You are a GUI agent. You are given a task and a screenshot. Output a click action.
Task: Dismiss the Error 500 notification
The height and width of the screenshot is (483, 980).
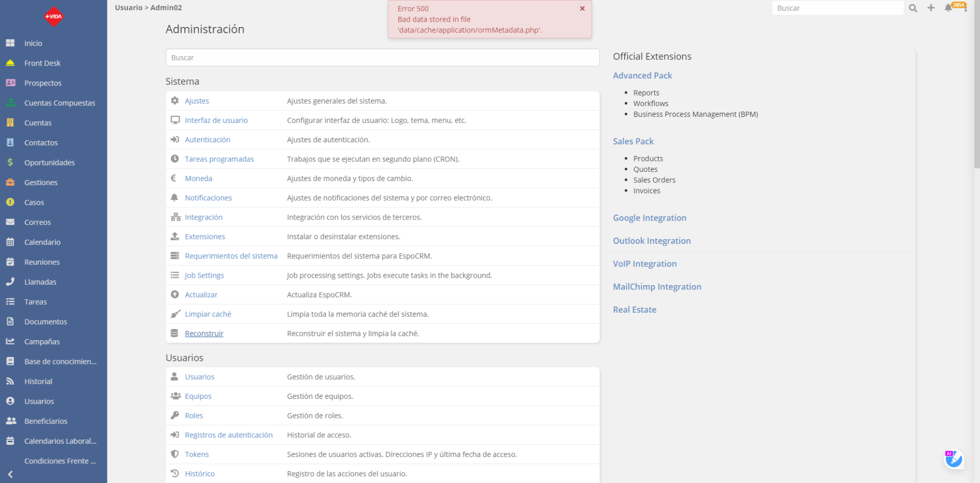(x=582, y=8)
